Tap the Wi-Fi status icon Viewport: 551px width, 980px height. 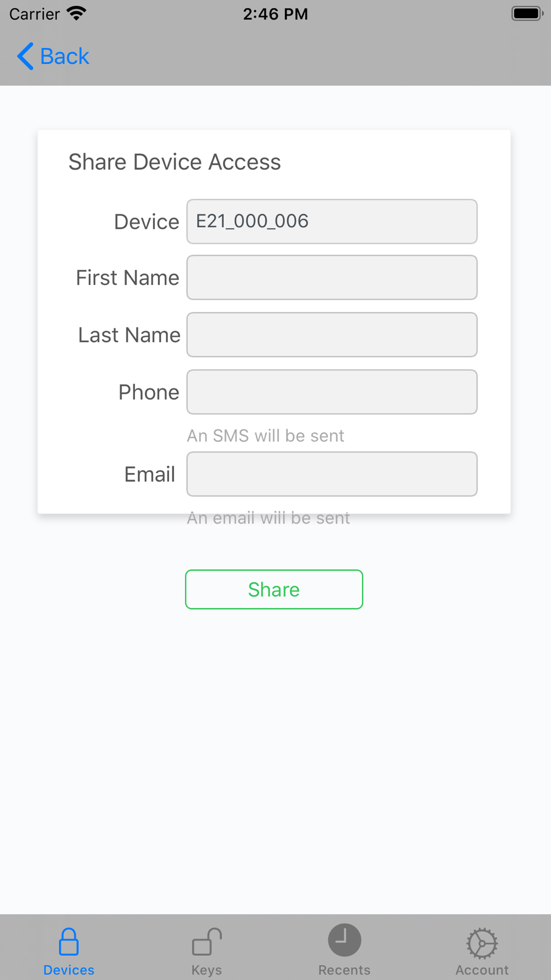[77, 13]
